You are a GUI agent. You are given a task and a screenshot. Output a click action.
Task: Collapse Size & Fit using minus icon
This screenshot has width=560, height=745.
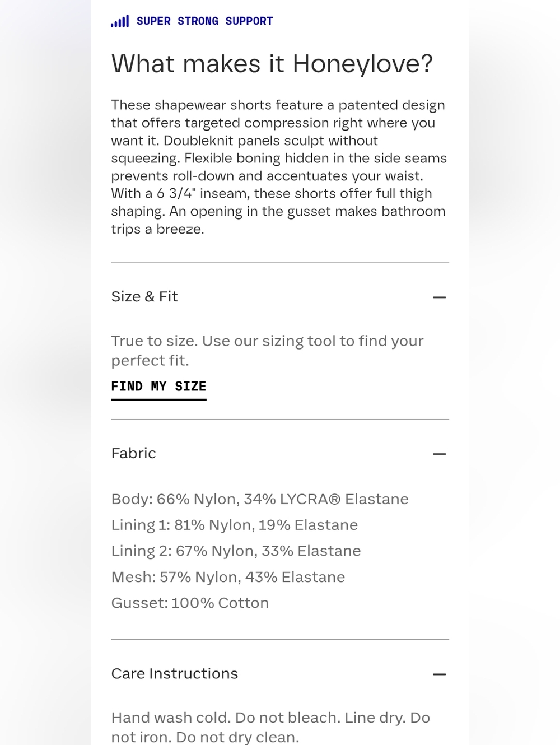click(x=440, y=297)
